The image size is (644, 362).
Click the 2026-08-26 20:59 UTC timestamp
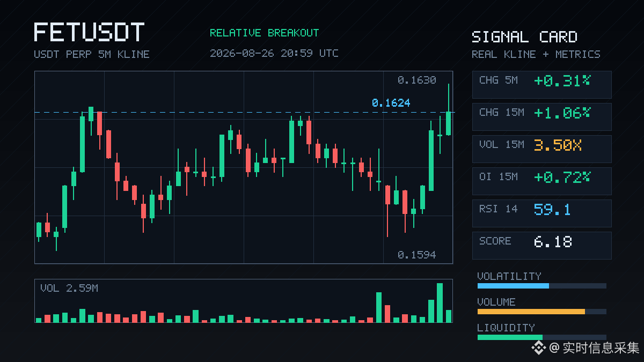click(274, 53)
